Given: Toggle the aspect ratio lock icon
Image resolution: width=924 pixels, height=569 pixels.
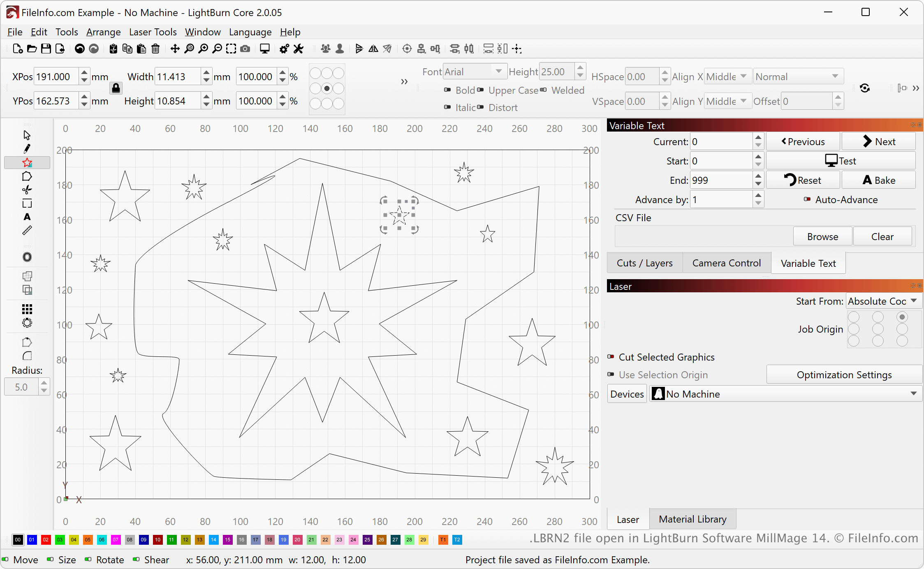Looking at the screenshot, I should click(x=116, y=88).
